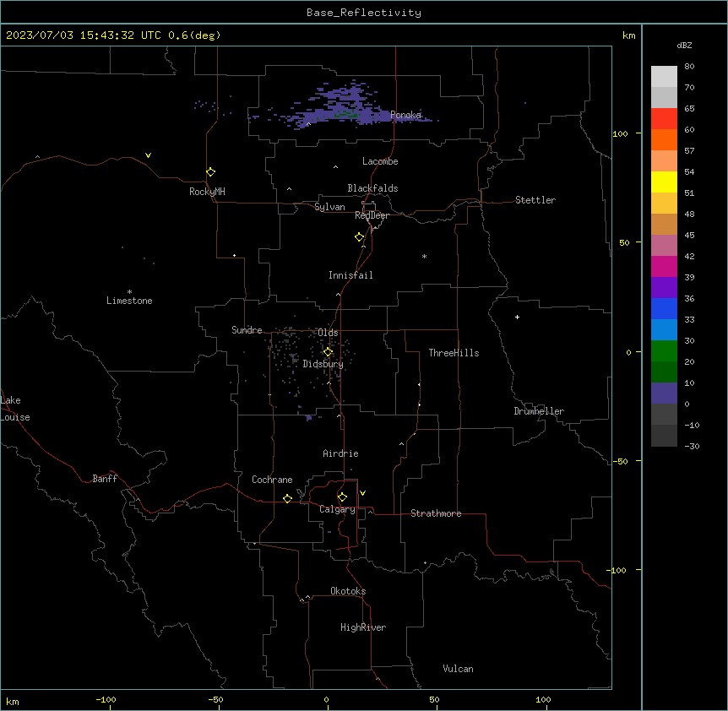
Task: Select the dark orange swatch between 60 and 57
Action: 664,139
